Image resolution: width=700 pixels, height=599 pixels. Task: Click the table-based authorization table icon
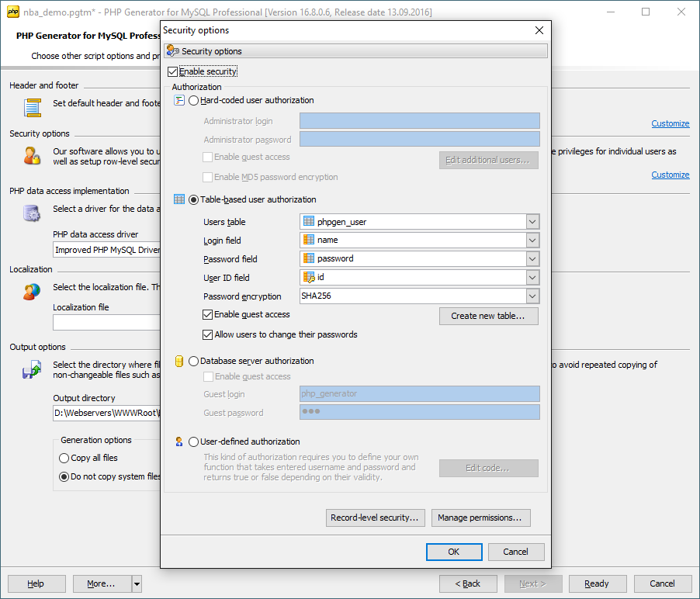point(179,199)
